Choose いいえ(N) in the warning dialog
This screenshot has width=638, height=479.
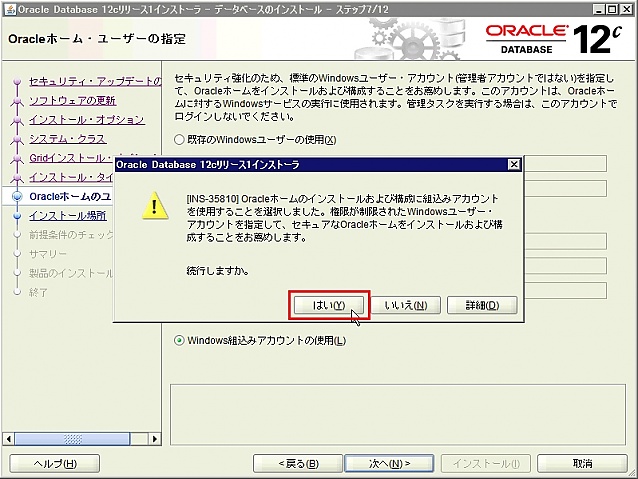[x=406, y=305]
